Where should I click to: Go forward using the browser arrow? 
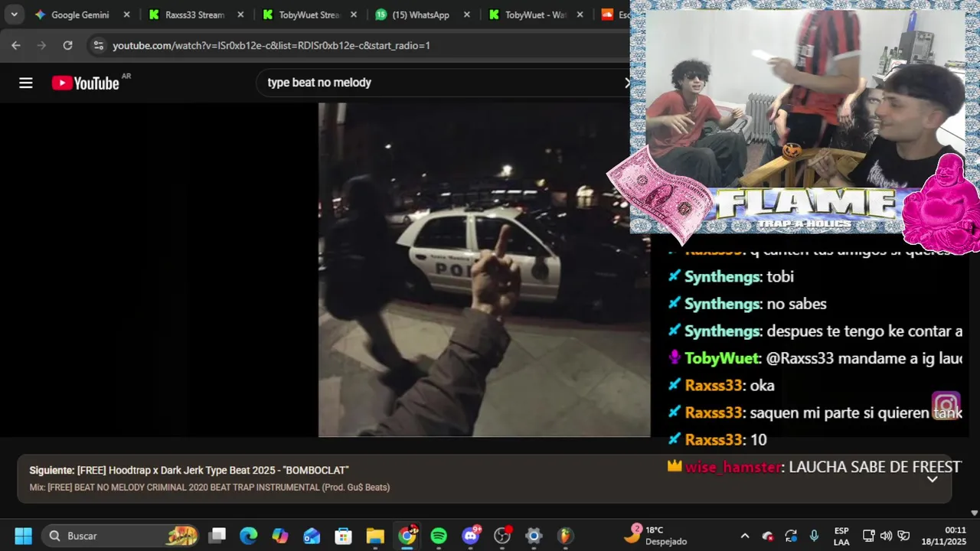[x=41, y=45]
